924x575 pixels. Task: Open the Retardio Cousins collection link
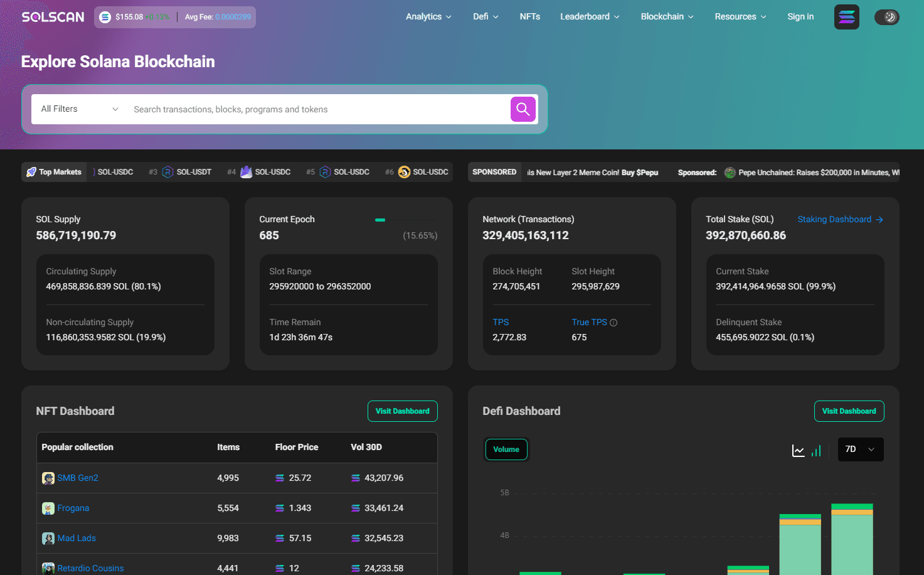click(90, 568)
